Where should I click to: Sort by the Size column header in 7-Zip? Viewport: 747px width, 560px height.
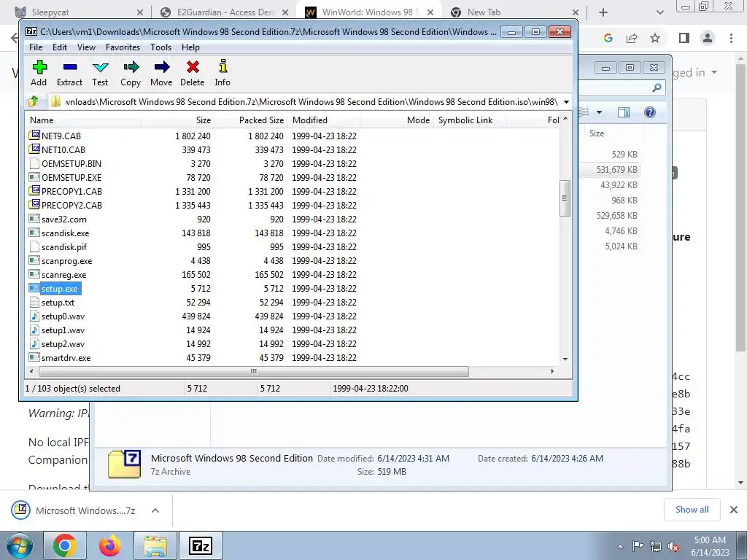pos(178,120)
